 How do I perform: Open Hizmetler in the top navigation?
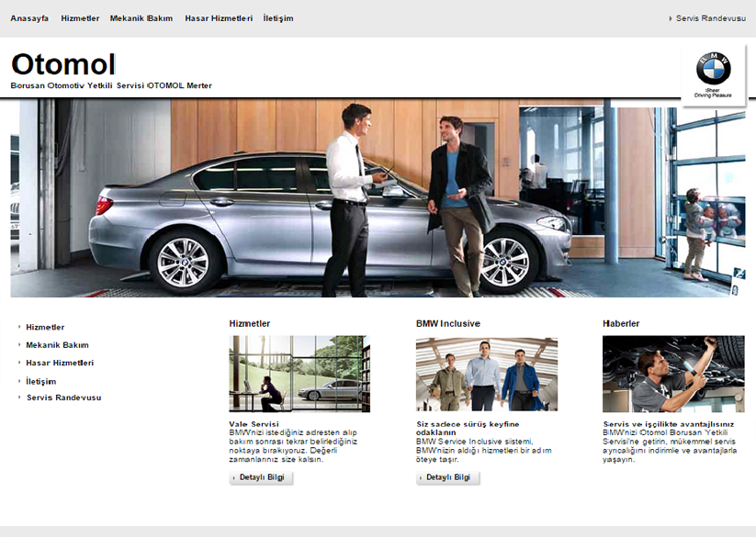tap(80, 18)
